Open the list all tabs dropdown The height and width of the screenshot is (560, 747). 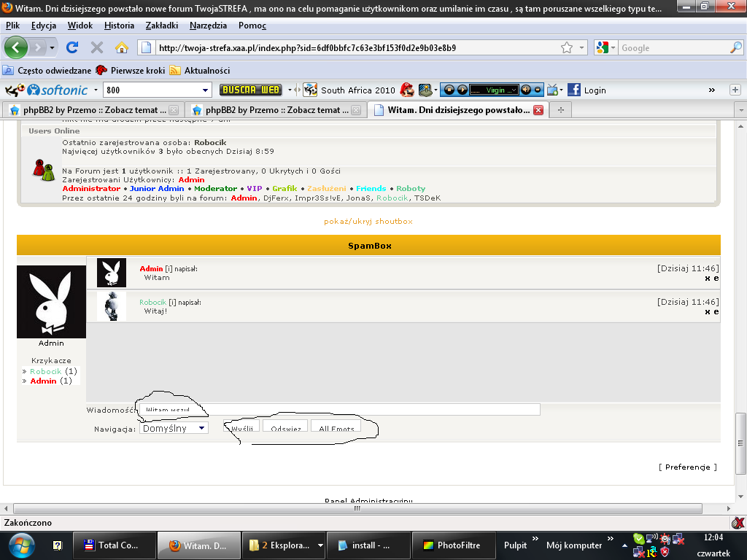coord(741,110)
